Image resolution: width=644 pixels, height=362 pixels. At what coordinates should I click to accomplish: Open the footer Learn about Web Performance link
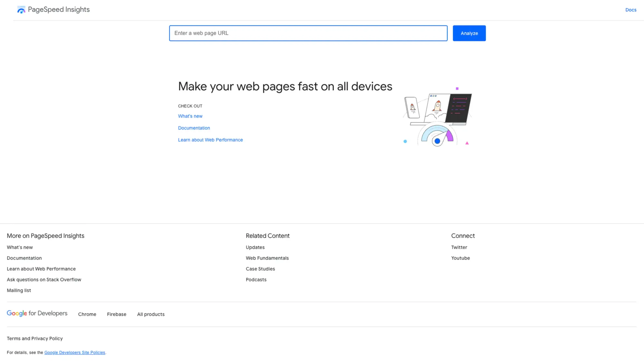pyautogui.click(x=41, y=269)
